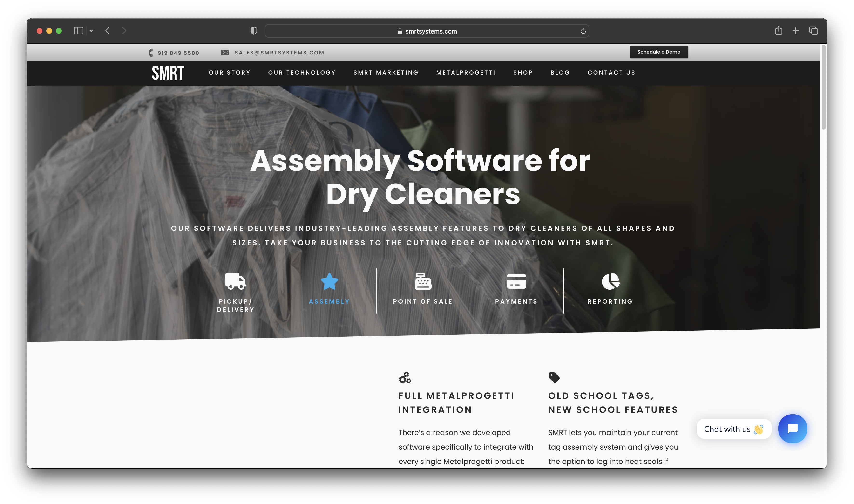Email SALES@SMRTSYSTEMS.COM link
This screenshot has width=854, height=504.
tap(279, 53)
